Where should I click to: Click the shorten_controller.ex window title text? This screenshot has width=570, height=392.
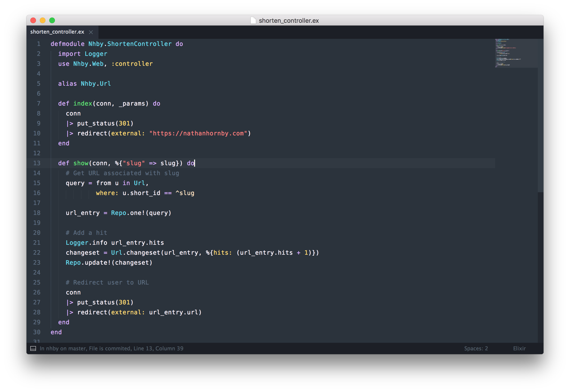(x=289, y=21)
